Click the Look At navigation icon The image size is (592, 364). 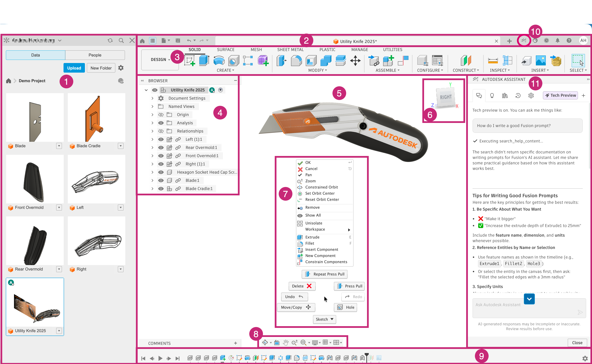pos(277,342)
